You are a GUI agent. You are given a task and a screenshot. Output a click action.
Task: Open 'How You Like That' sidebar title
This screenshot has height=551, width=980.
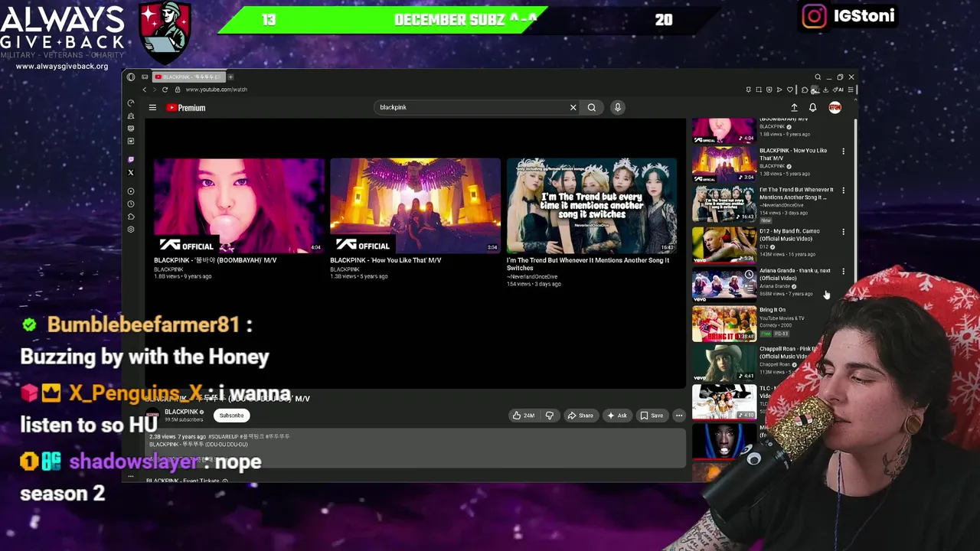click(x=793, y=155)
